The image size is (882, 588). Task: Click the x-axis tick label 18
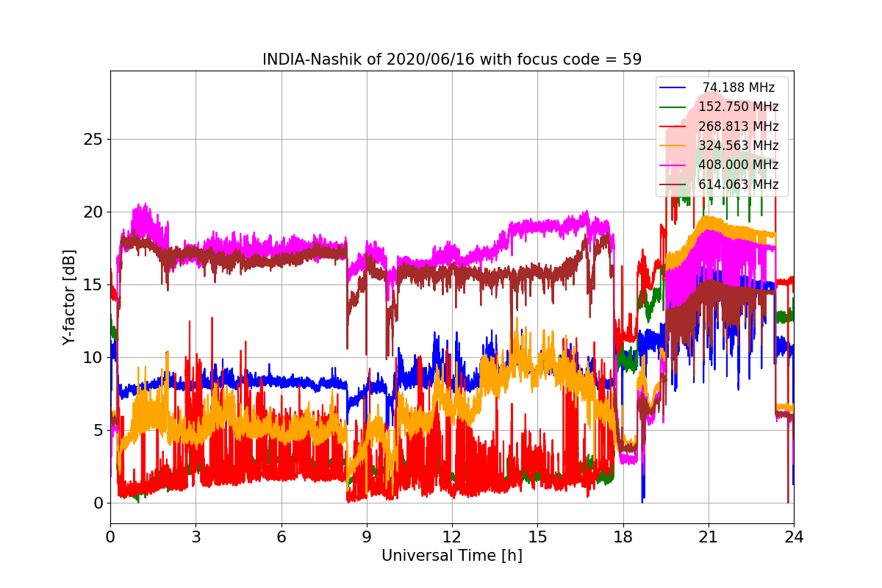[x=623, y=537]
